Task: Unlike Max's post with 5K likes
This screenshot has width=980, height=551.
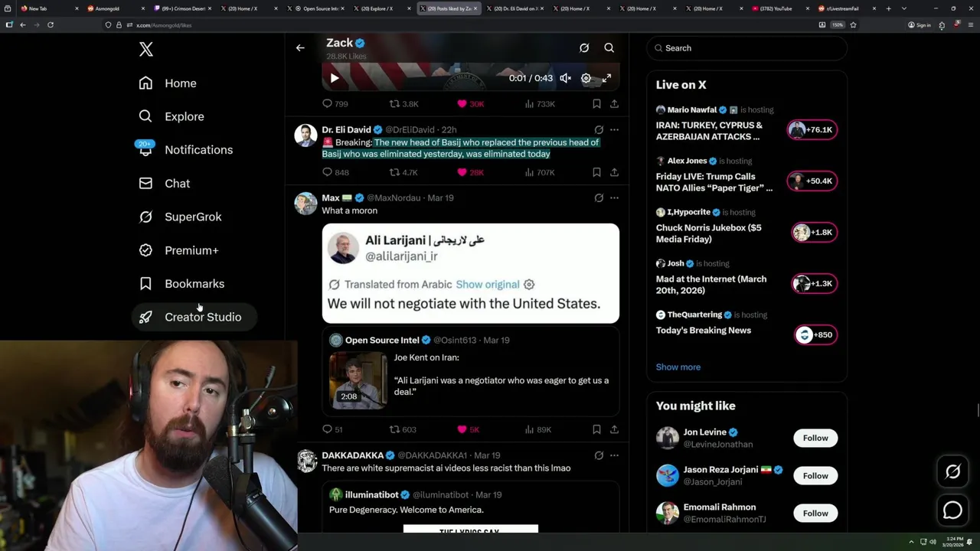Action: (468, 430)
